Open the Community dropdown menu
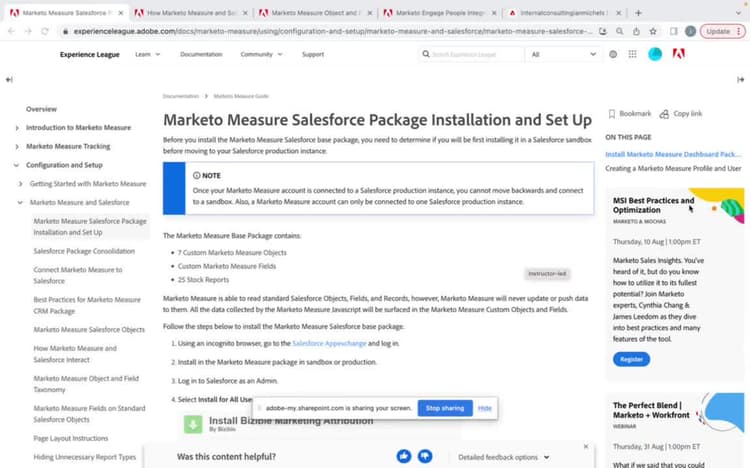Viewport: 750px width, 468px height. click(x=261, y=55)
